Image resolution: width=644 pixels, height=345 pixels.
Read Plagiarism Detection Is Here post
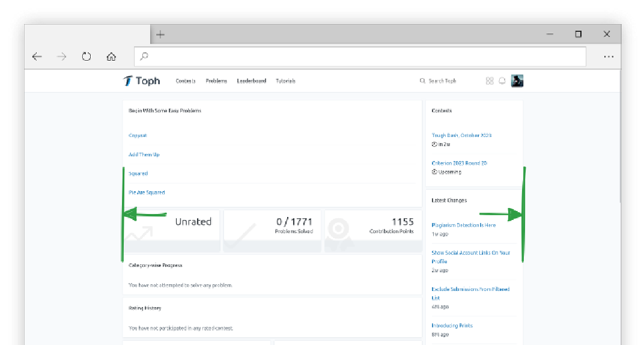tap(463, 225)
